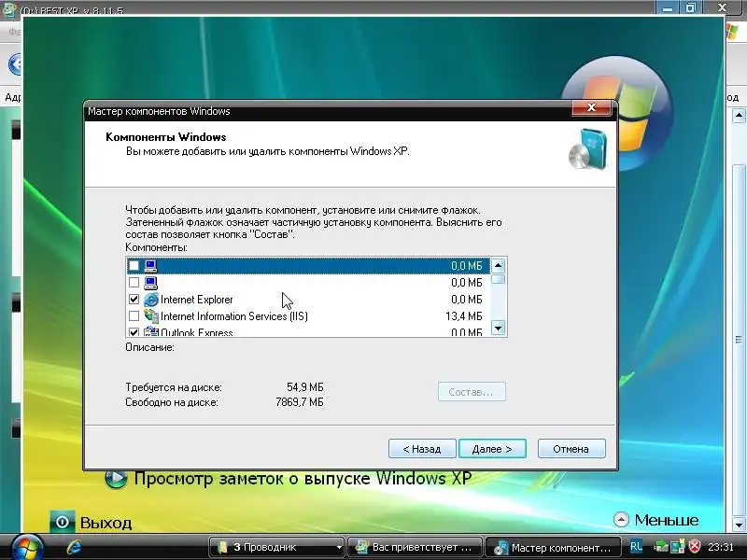Click the Выход link in welcome window
The height and width of the screenshot is (560, 747).
tap(106, 523)
